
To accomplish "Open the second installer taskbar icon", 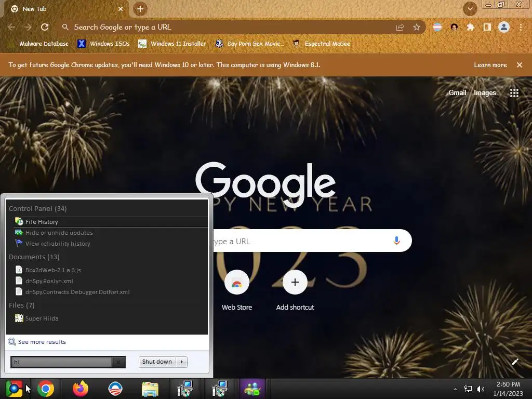I will [x=220, y=389].
